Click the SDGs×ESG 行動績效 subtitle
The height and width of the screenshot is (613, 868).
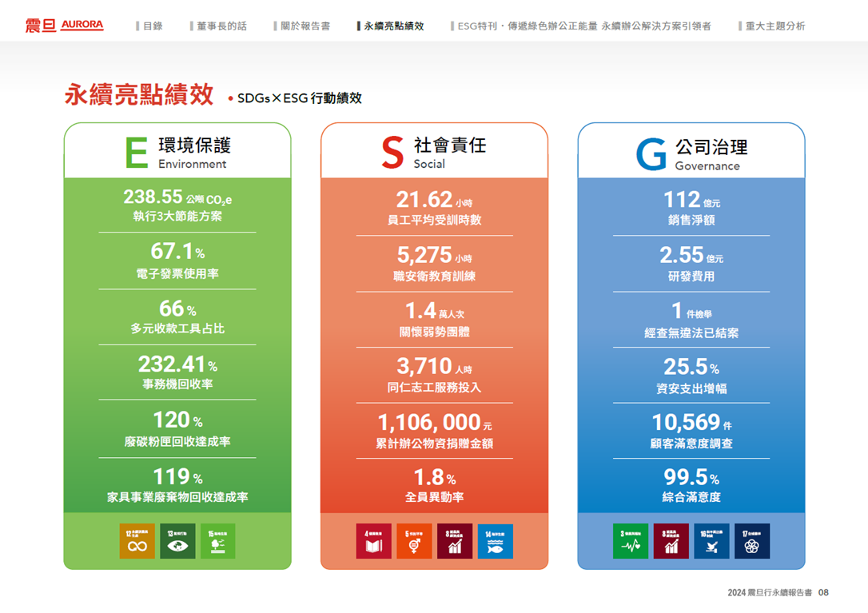pyautogui.click(x=300, y=98)
